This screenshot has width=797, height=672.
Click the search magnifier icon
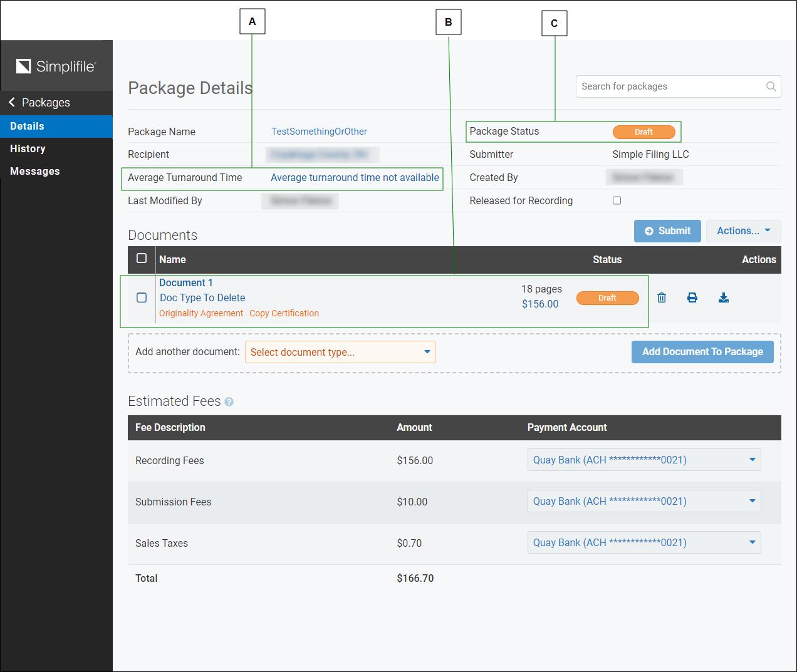click(x=771, y=86)
